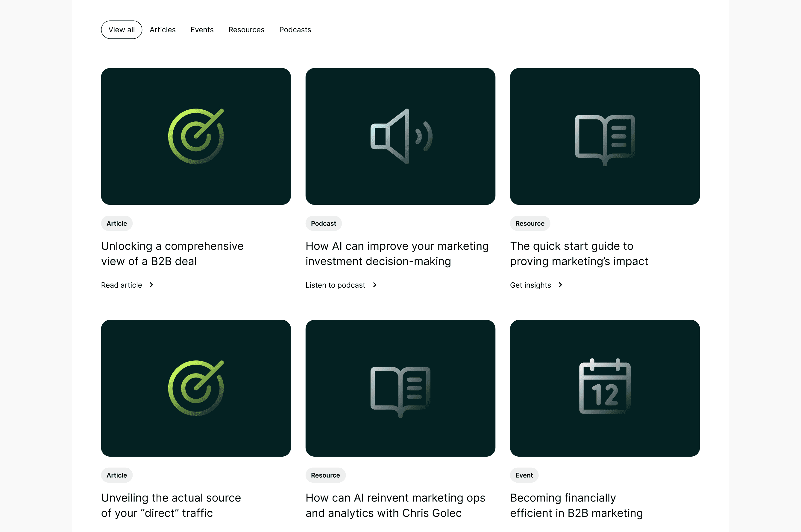Image resolution: width=801 pixels, height=532 pixels.
Task: Click the green target icon on the B2B deal card
Action: click(x=196, y=136)
